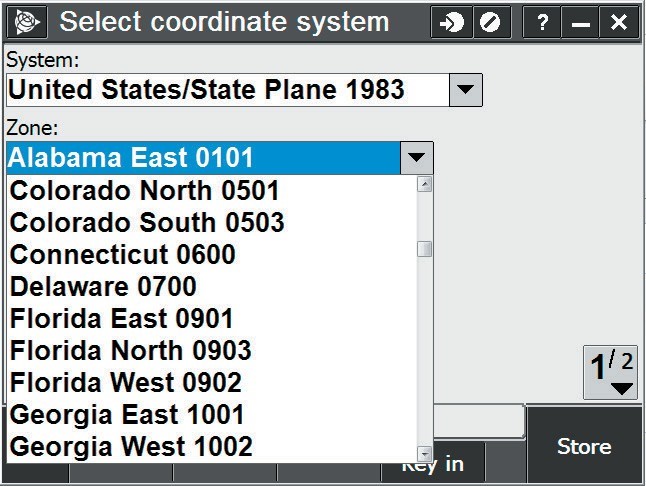Image resolution: width=646 pixels, height=486 pixels.
Task: Open the System dropdown arrow
Action: click(x=465, y=90)
